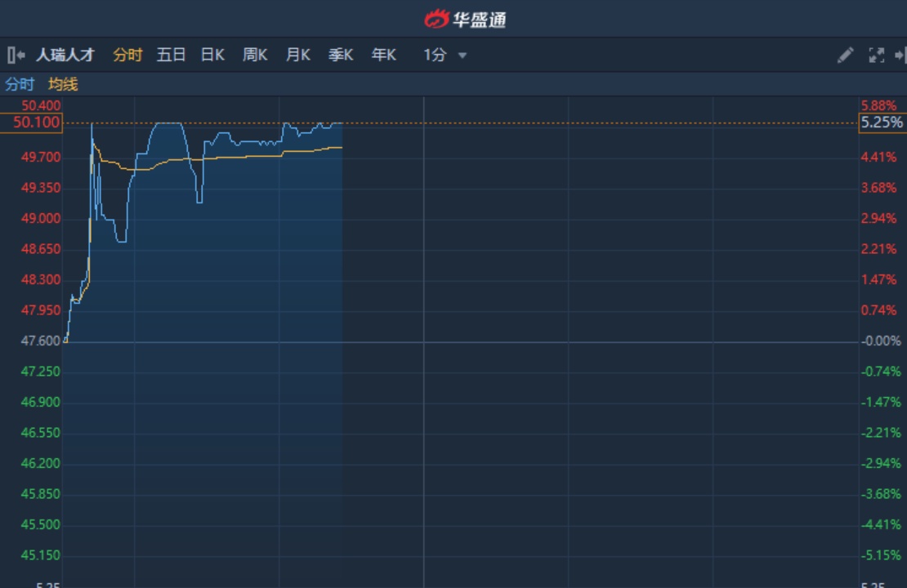Click the -2.94% percentage label
The height and width of the screenshot is (588, 907).
point(881,464)
